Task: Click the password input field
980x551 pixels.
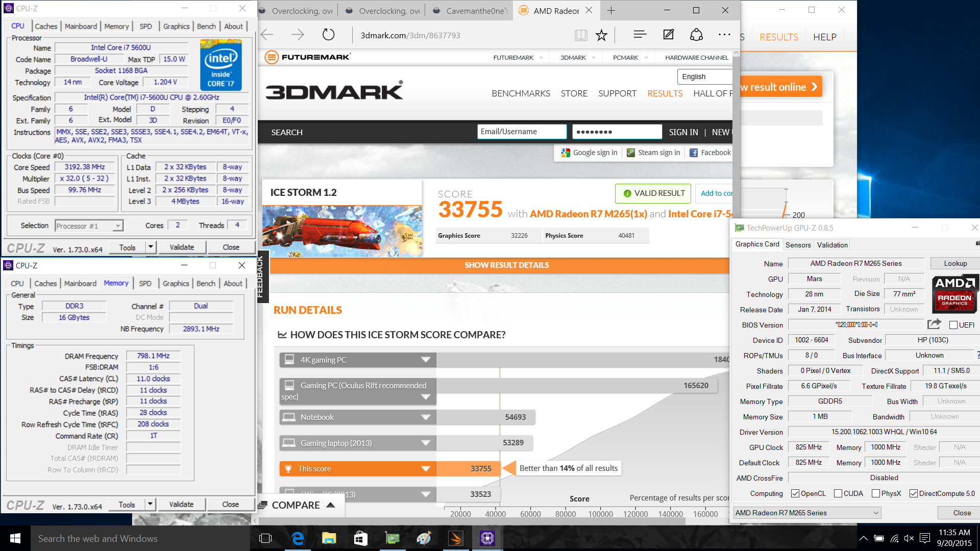Action: click(x=617, y=132)
